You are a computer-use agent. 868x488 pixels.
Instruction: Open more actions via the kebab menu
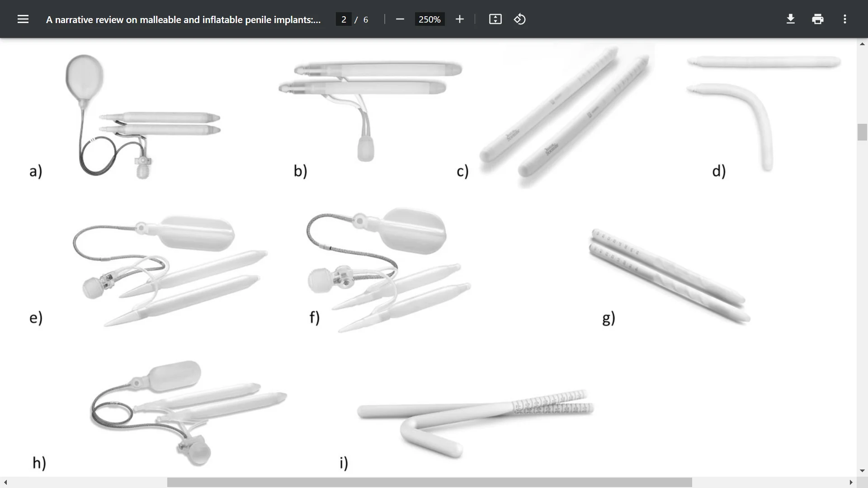pos(844,19)
